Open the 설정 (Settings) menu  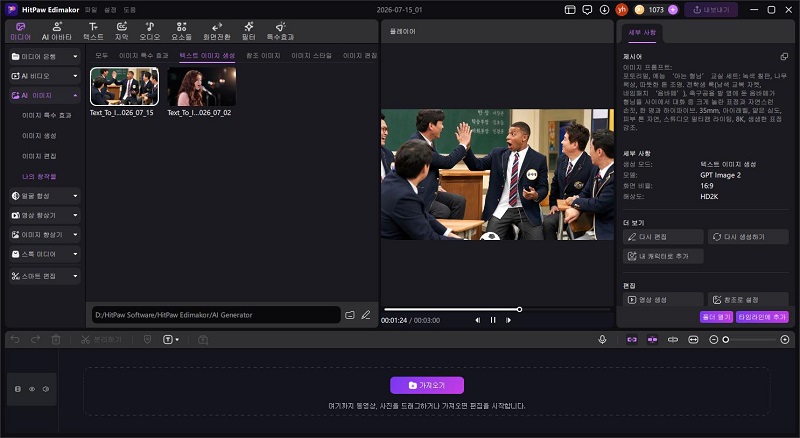[110, 10]
